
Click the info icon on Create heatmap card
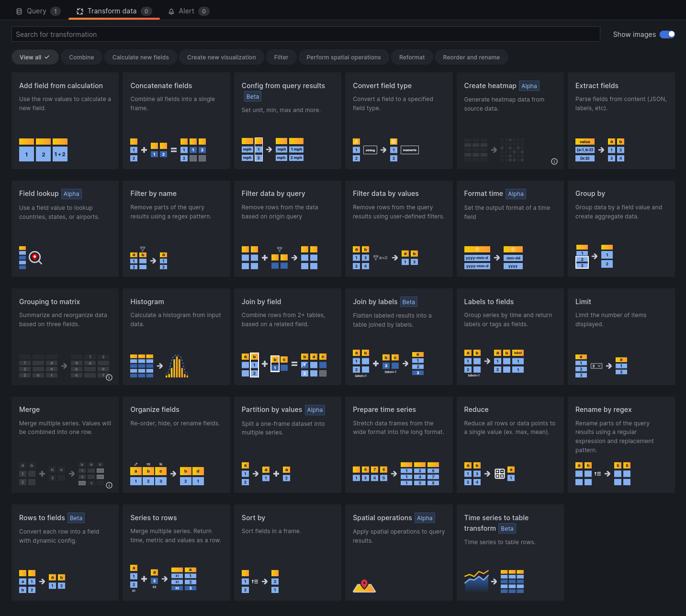pos(554,161)
